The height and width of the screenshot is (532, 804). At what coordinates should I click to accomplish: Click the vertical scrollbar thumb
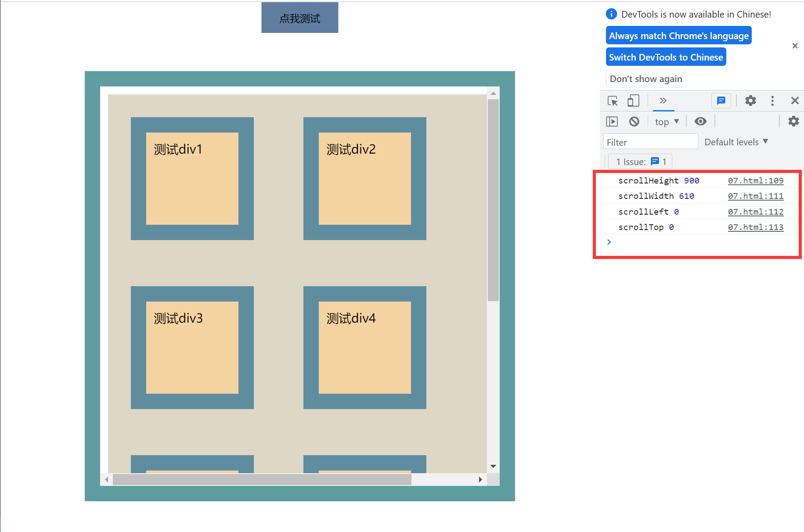[493, 200]
